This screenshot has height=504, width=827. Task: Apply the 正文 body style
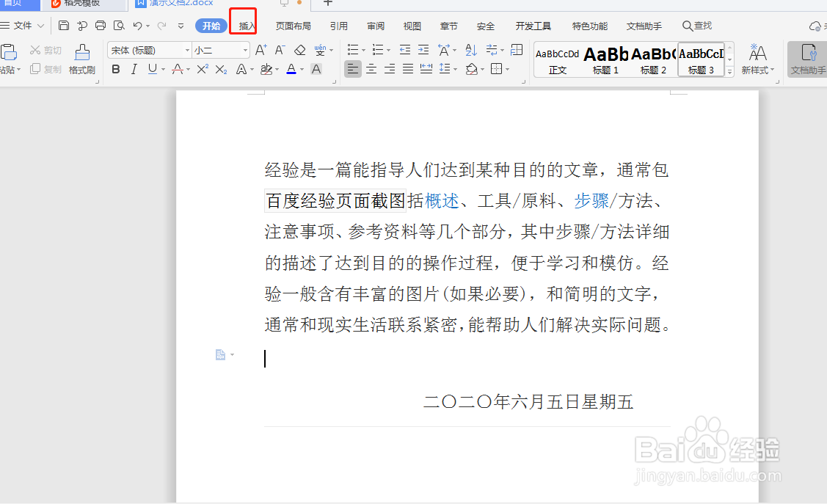click(558, 61)
